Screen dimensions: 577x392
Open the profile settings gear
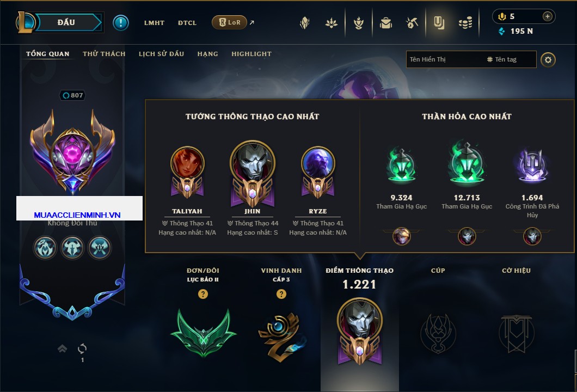pyautogui.click(x=548, y=60)
